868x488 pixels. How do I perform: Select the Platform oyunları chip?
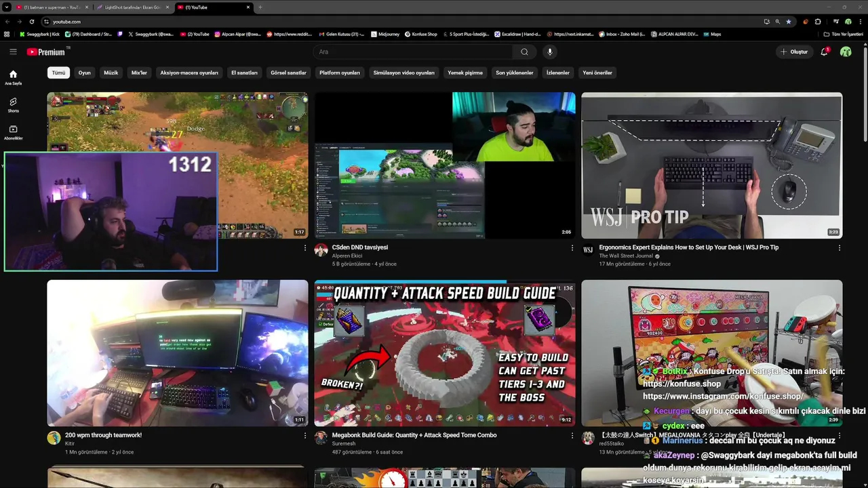(340, 73)
